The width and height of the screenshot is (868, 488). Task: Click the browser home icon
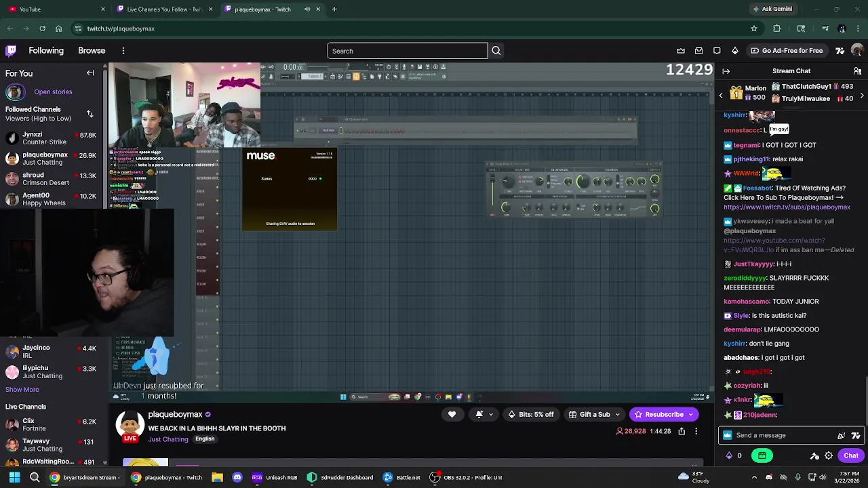tap(58, 28)
